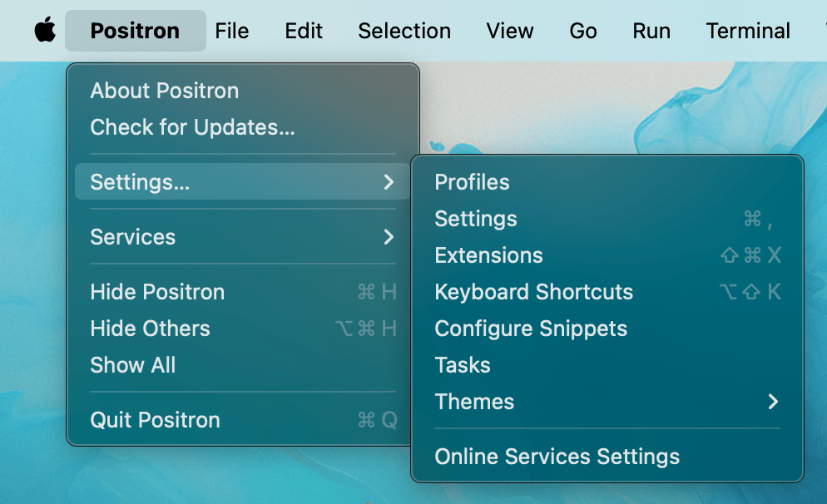Image resolution: width=827 pixels, height=504 pixels.
Task: Select About Positron
Action: click(x=165, y=91)
